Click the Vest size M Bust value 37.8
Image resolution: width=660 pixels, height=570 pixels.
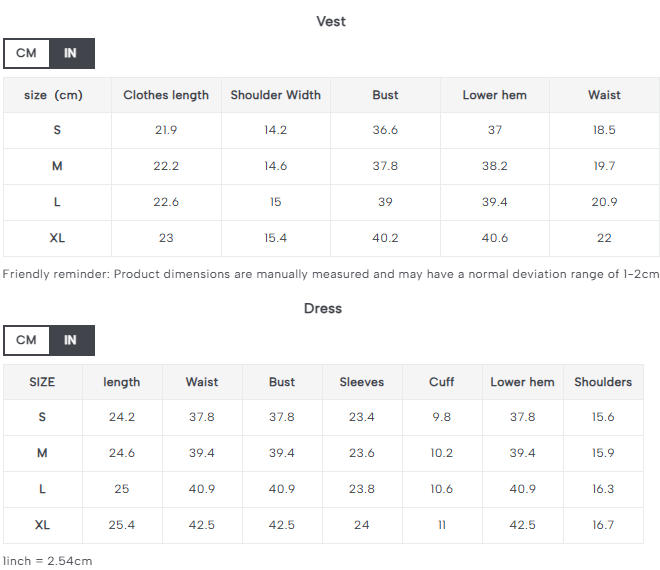pos(385,166)
